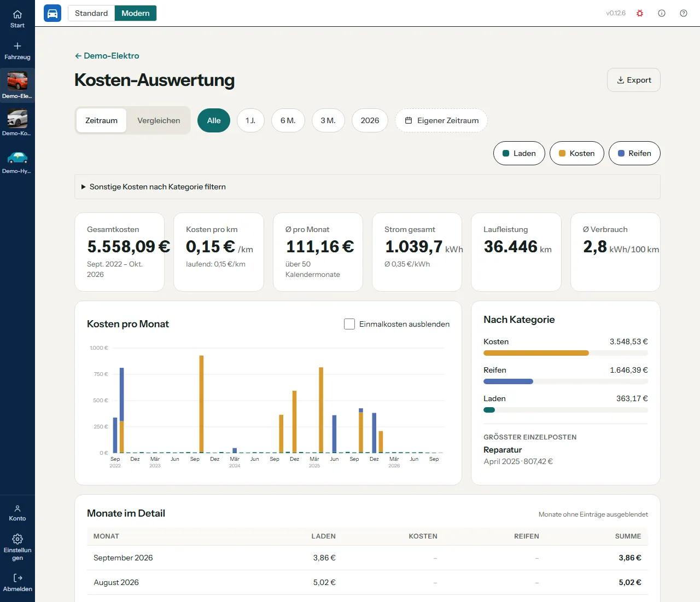This screenshot has height=602, width=700.
Task: Go back via Demo-Elektro link
Action: point(107,56)
